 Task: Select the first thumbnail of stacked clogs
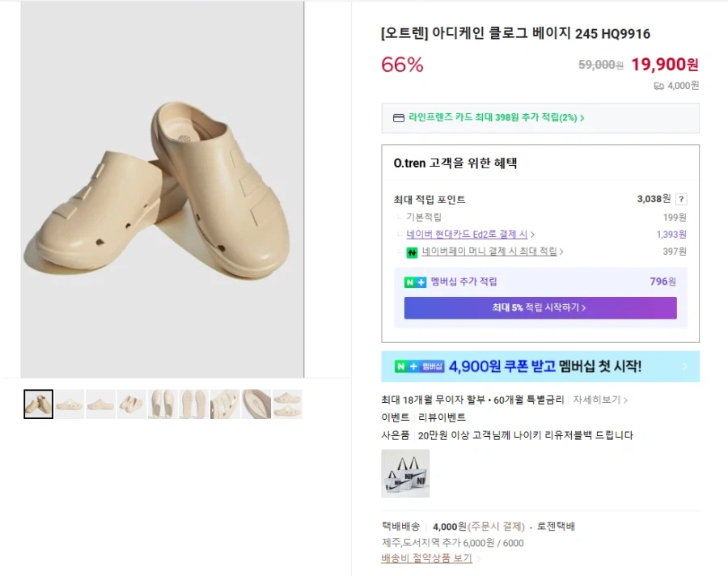point(38,404)
